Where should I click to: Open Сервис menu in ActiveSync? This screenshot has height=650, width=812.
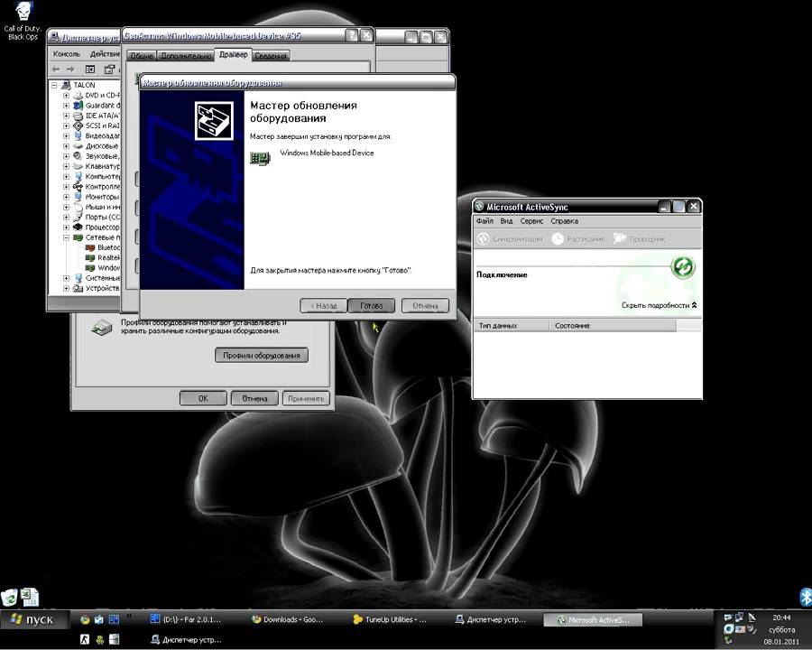click(x=531, y=221)
